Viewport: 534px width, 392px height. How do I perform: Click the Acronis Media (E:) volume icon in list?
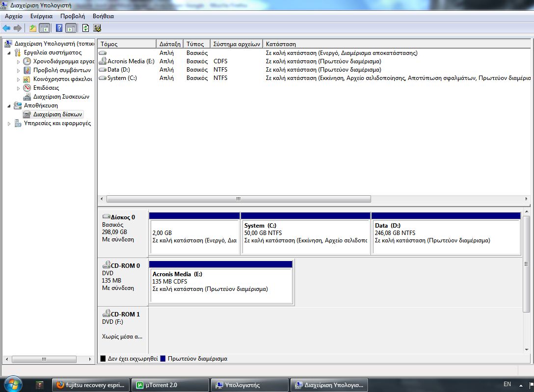103,61
